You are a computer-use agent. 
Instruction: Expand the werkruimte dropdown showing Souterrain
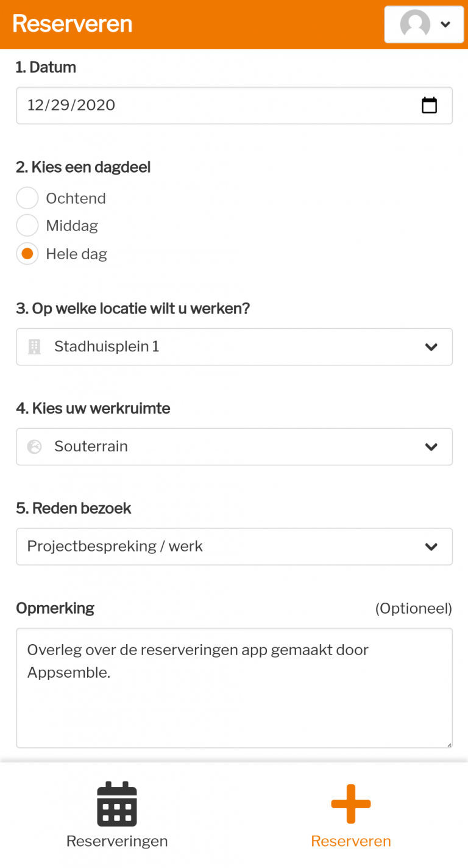point(234,447)
